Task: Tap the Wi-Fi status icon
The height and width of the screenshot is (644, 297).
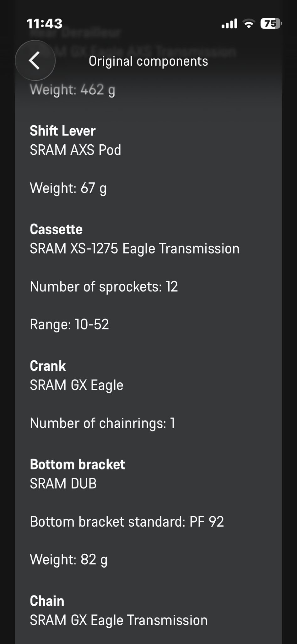Action: pyautogui.click(x=249, y=24)
